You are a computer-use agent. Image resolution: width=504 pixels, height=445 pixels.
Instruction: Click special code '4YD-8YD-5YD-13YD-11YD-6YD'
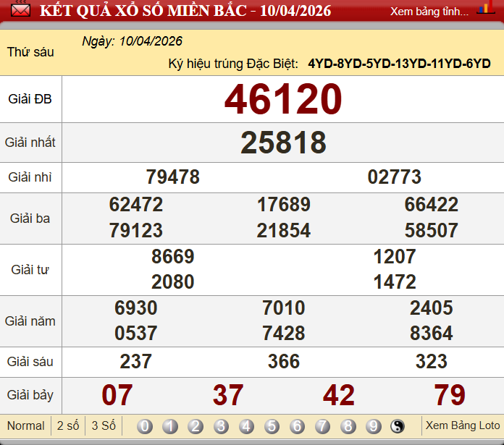(x=399, y=64)
